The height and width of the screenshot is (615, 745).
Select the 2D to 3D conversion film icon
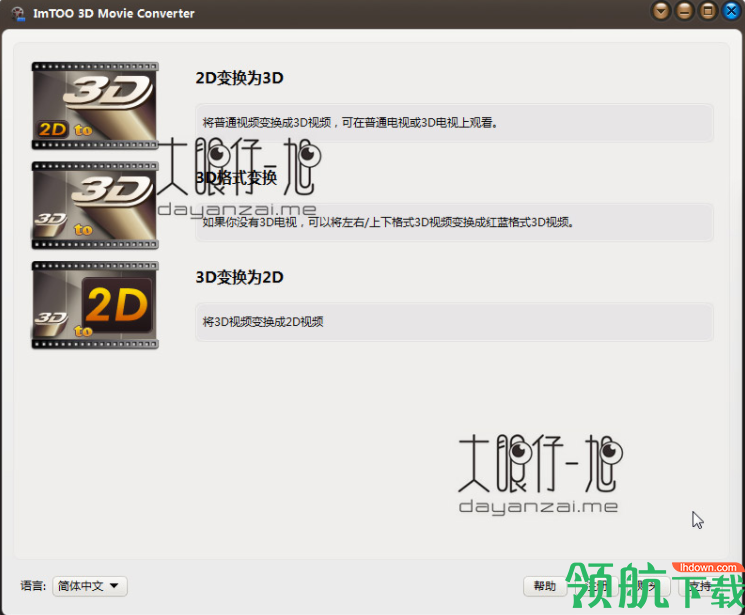95,106
